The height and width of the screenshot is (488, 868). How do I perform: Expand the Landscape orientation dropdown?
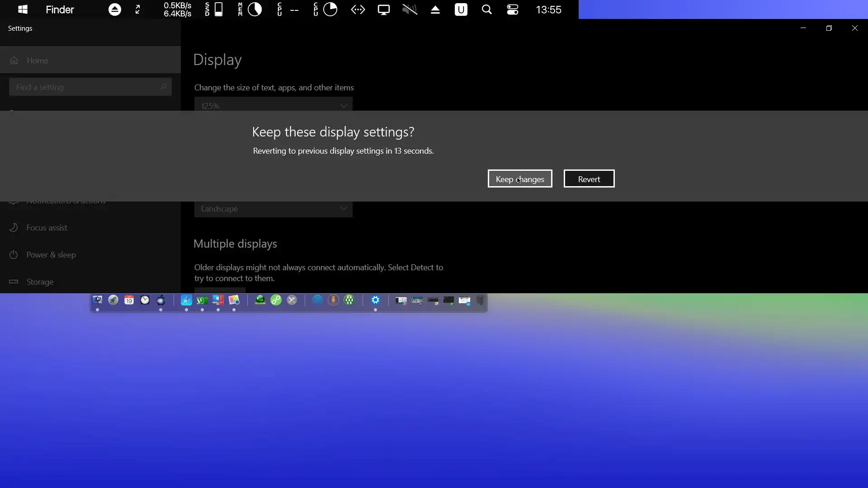coord(273,209)
